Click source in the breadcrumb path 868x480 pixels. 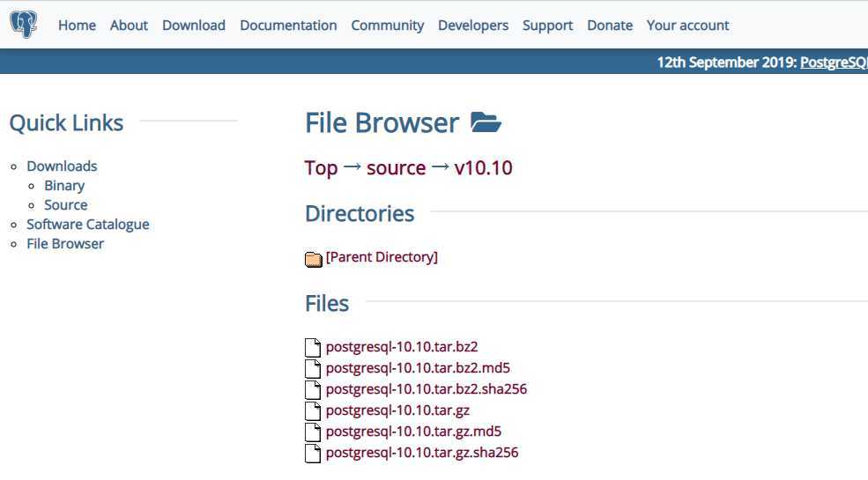tap(397, 168)
